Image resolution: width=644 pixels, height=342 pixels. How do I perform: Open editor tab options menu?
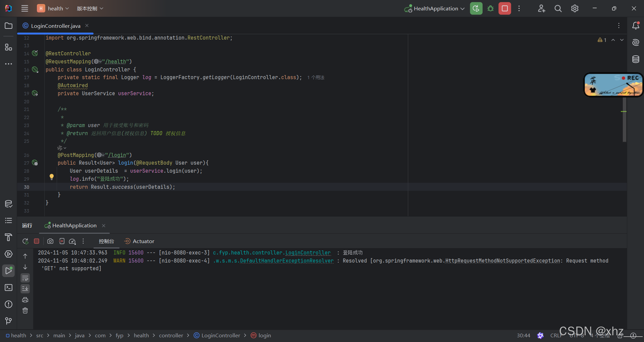[619, 25]
